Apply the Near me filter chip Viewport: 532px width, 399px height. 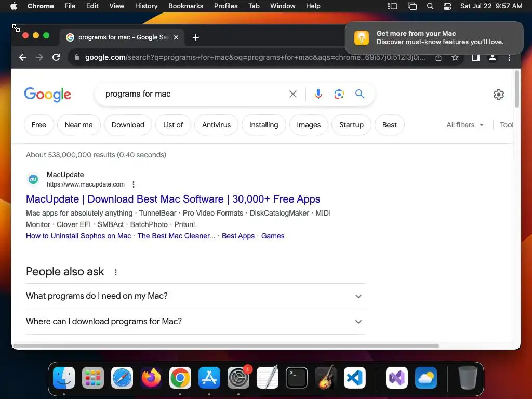(x=79, y=125)
